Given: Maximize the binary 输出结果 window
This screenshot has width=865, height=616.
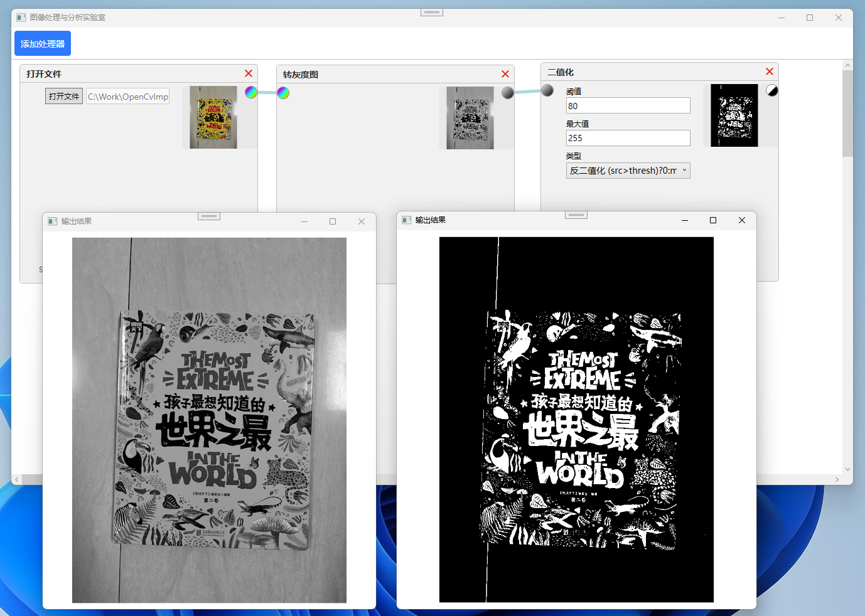Looking at the screenshot, I should pyautogui.click(x=713, y=220).
